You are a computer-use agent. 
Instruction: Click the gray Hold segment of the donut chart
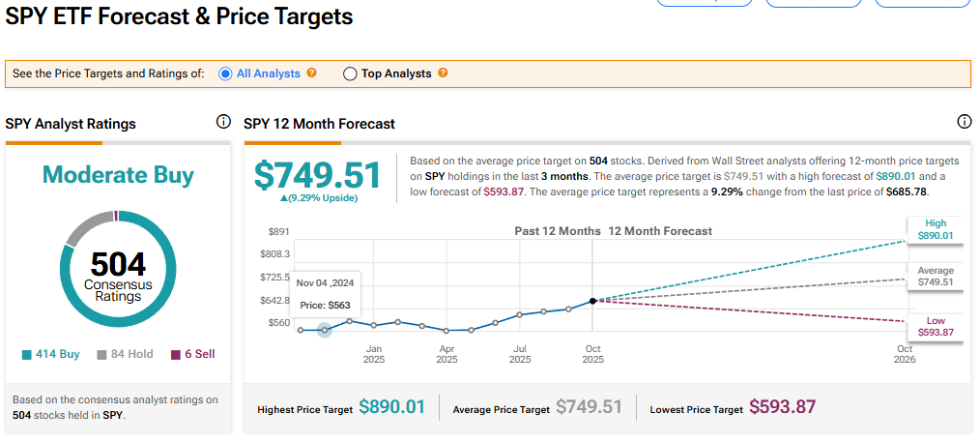[82, 224]
